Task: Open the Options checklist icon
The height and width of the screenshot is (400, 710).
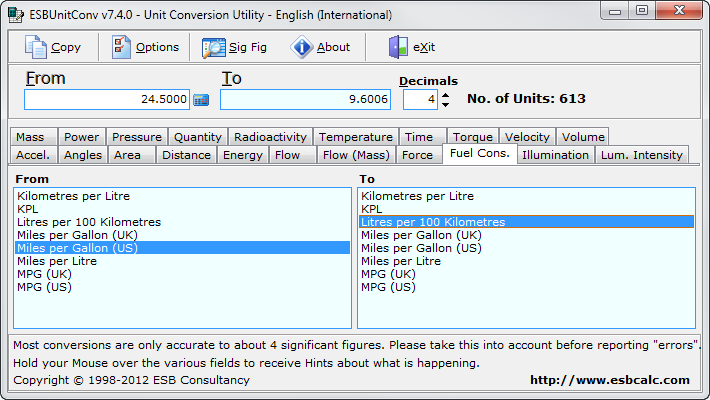Action: pos(121,47)
